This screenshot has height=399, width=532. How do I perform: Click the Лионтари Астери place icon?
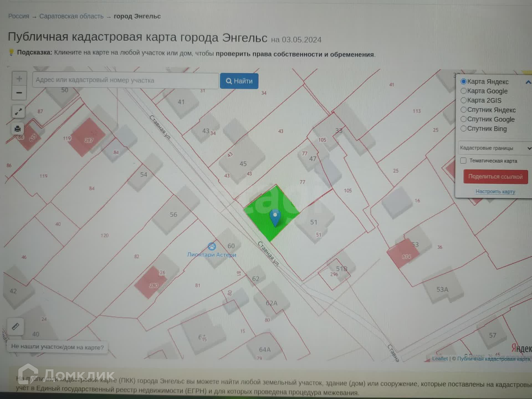pos(212,246)
